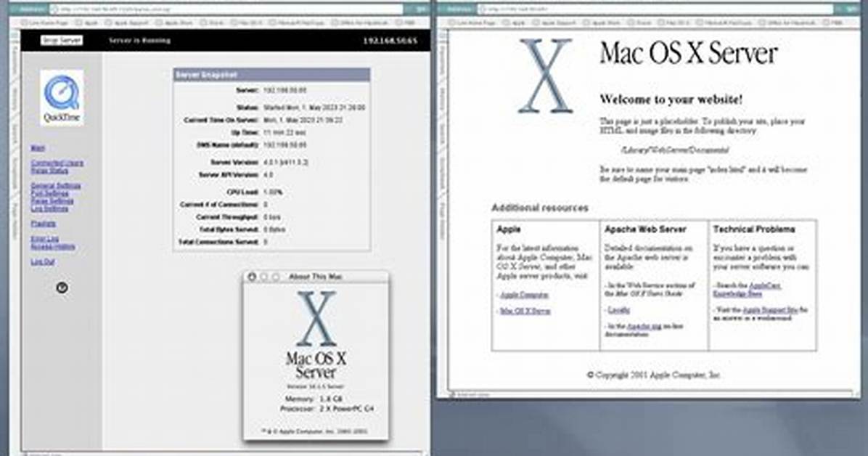Click the Server Snapshot panel header

click(271, 75)
